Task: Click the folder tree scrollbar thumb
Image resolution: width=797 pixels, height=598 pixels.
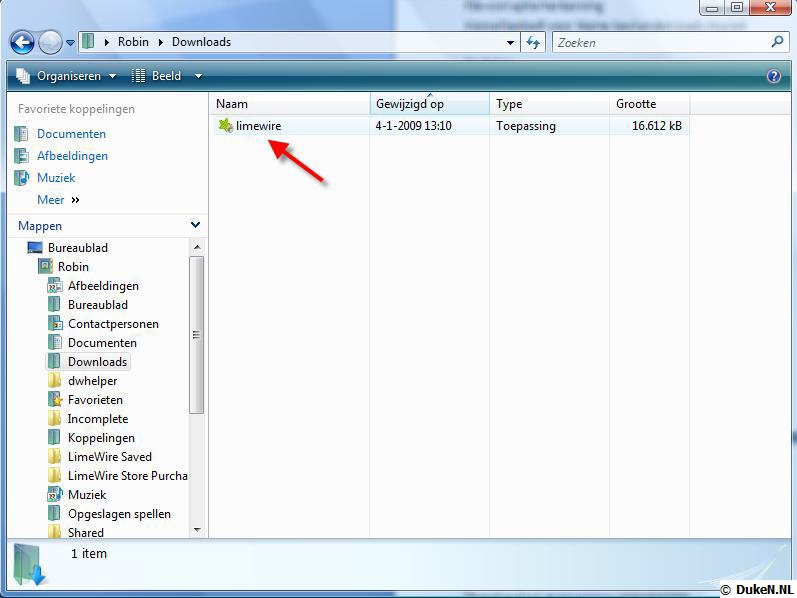Action: 197,335
